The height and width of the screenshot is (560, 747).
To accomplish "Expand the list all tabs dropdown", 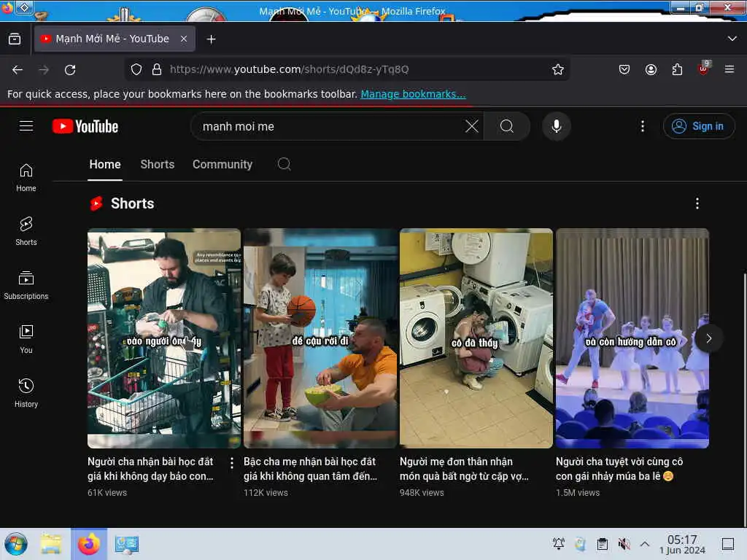I will [732, 39].
